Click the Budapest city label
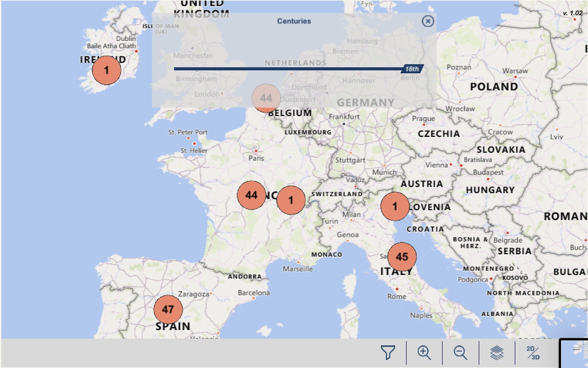The width and height of the screenshot is (588, 368). click(x=488, y=172)
